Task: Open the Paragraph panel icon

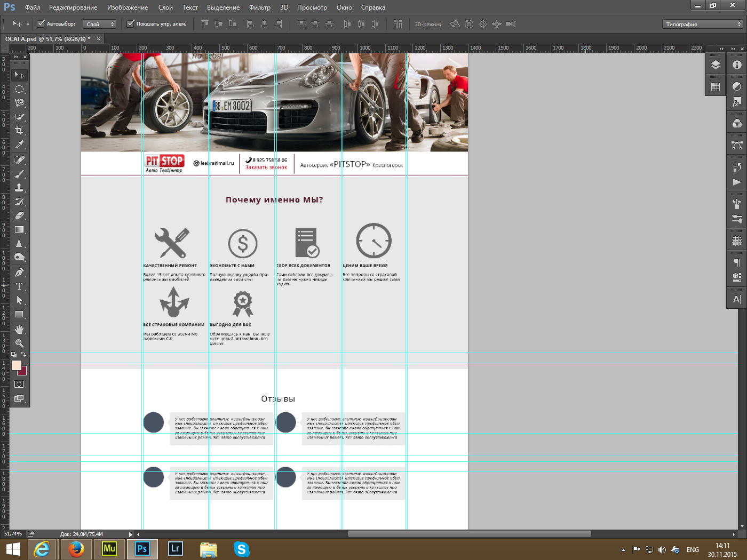Action: [x=737, y=262]
